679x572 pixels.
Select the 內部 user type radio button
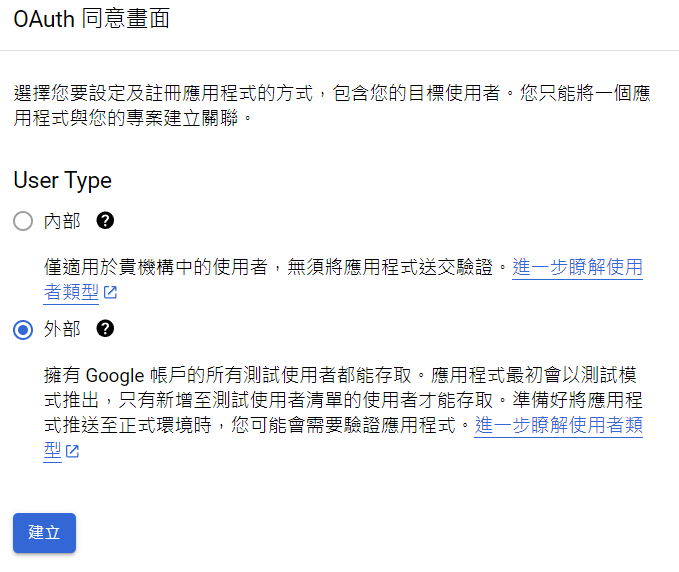coord(23,221)
